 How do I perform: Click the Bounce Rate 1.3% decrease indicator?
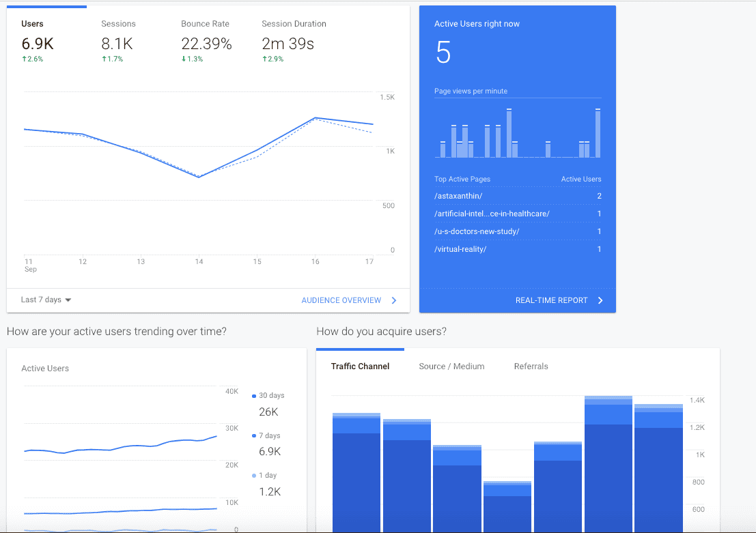192,59
